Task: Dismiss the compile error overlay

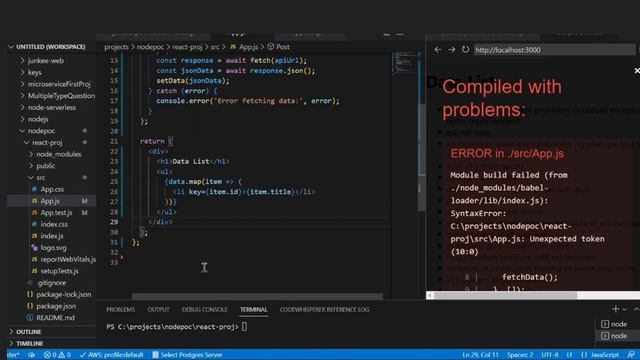Action: (x=637, y=71)
